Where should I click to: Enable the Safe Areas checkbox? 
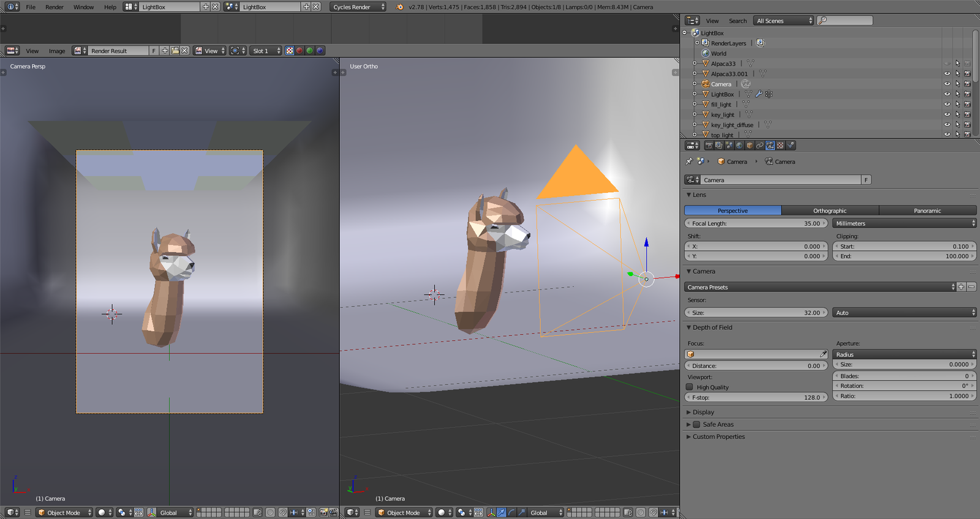pos(696,424)
